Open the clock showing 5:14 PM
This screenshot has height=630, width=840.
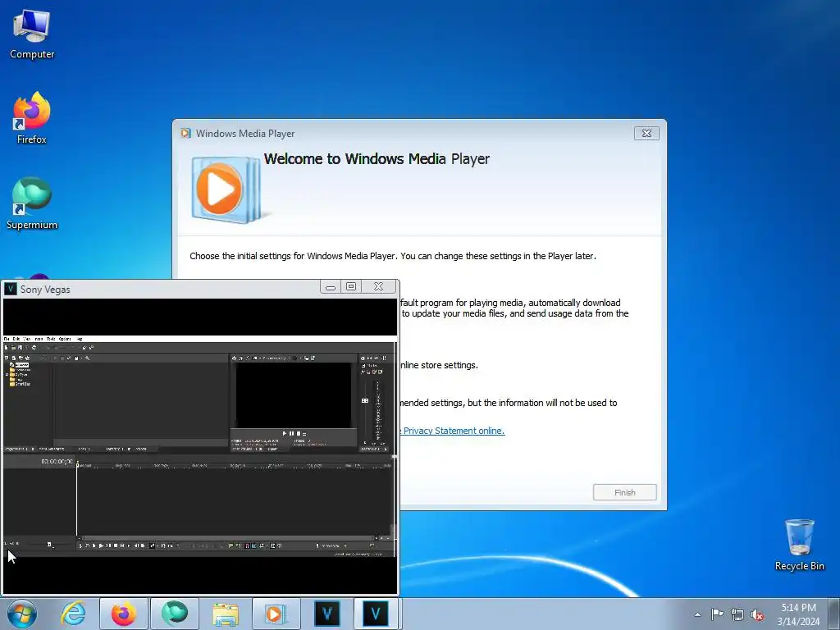click(798, 614)
